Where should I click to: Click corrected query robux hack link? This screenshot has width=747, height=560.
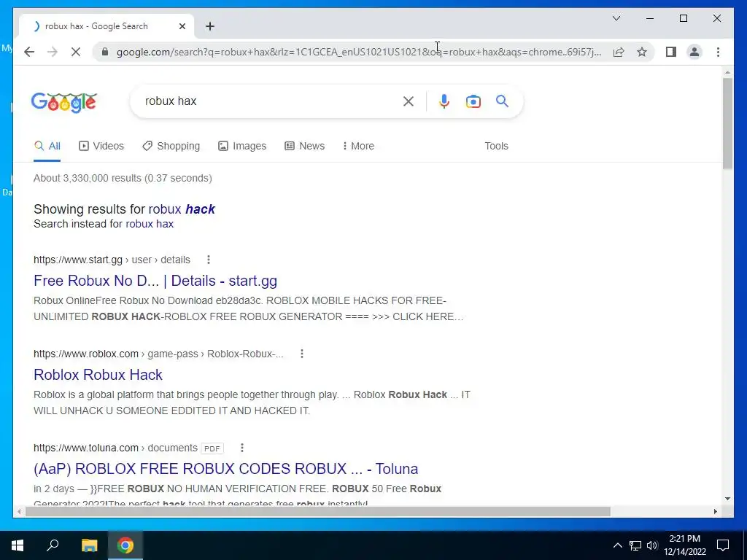pyautogui.click(x=182, y=209)
